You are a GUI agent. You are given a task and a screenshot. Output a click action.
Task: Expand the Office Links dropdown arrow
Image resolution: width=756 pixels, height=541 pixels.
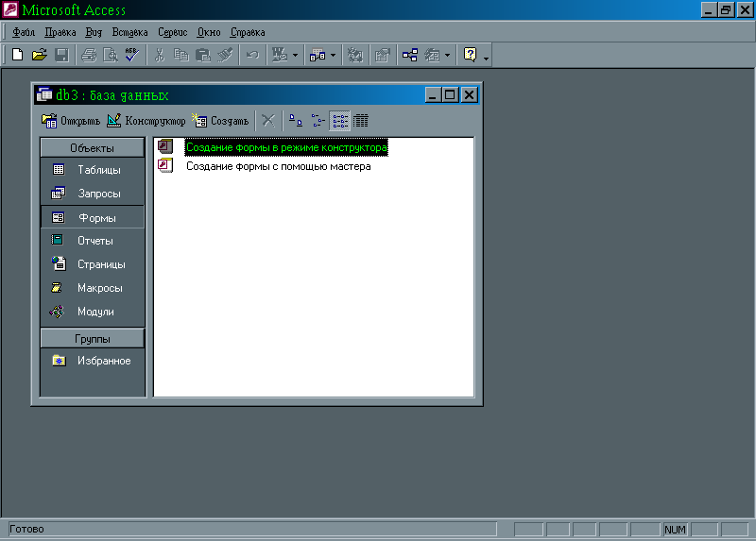click(x=295, y=56)
